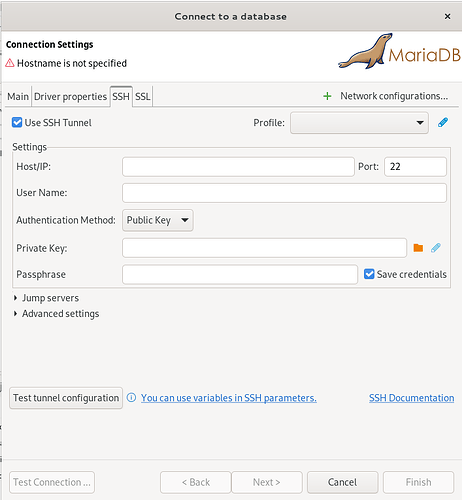Image resolution: width=462 pixels, height=500 pixels.
Task: Close the Connect to a database dialog
Action: pyautogui.click(x=447, y=16)
